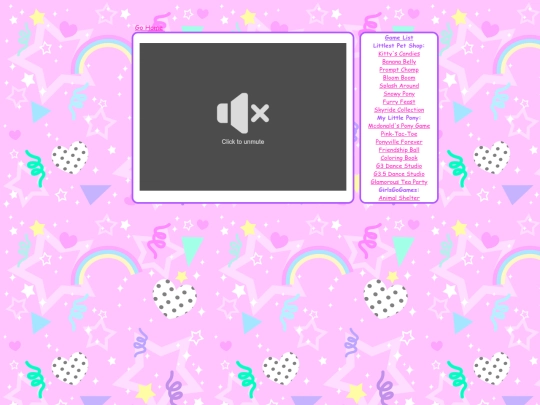The image size is (540, 405).
Task: Play the Bloom Boom game
Action: tap(399, 78)
